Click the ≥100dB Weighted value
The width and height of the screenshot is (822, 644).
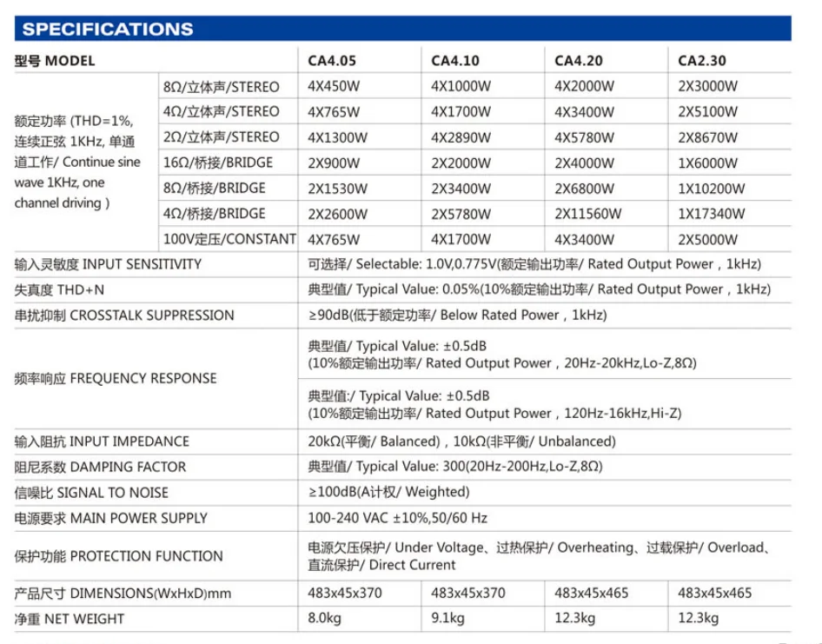click(388, 492)
